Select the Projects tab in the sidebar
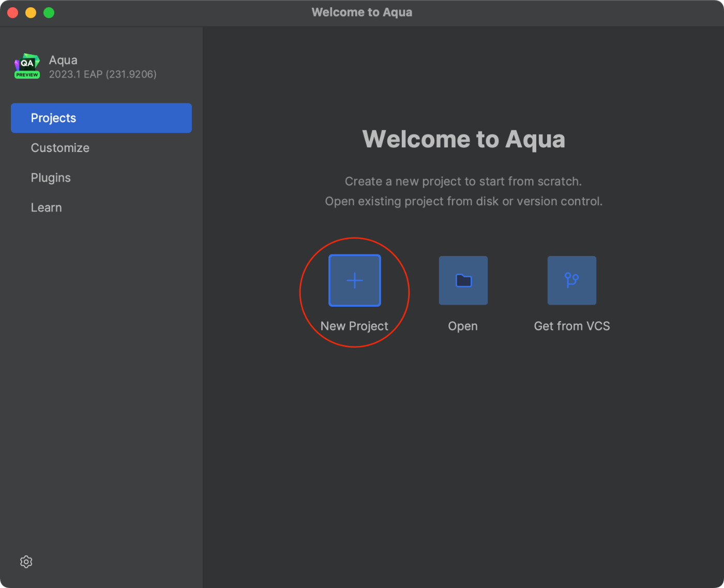This screenshot has height=588, width=724. (x=101, y=118)
